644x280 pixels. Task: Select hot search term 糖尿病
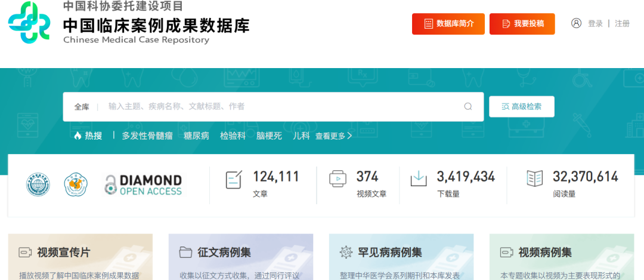point(196,136)
